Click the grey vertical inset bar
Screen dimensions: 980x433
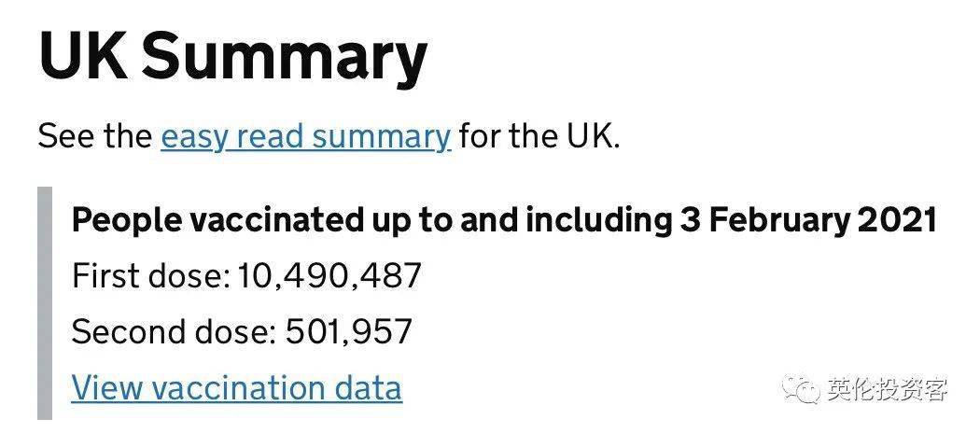click(x=45, y=303)
